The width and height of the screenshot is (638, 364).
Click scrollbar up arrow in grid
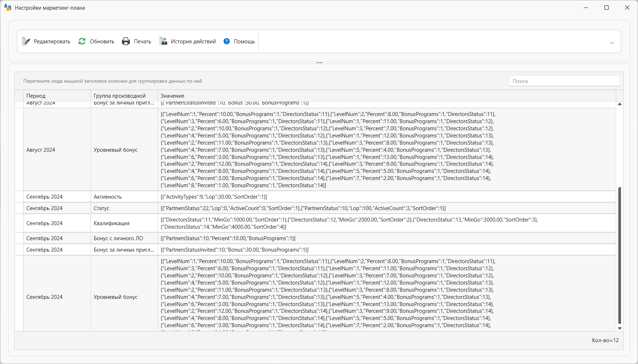point(620,104)
